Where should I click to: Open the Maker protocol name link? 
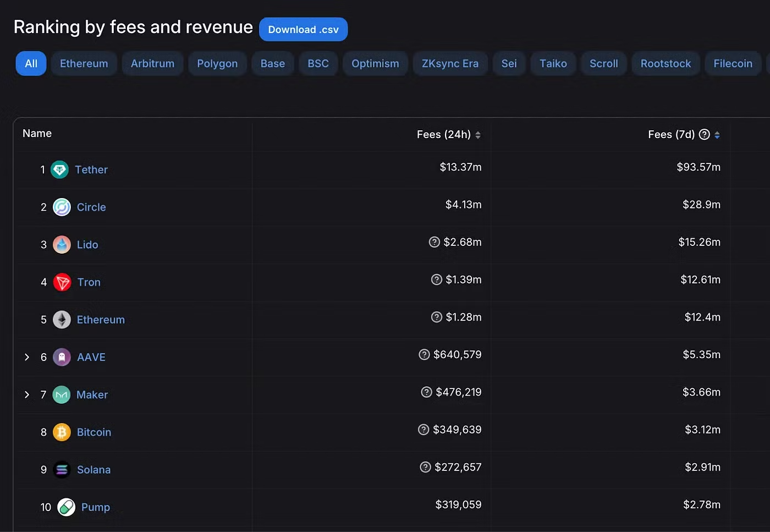pos(92,394)
